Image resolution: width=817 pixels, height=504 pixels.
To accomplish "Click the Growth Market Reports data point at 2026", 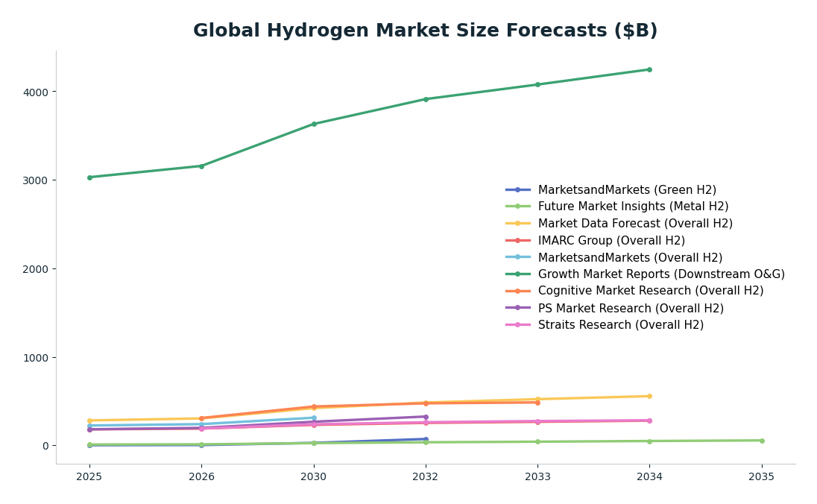I will pyautogui.click(x=202, y=166).
